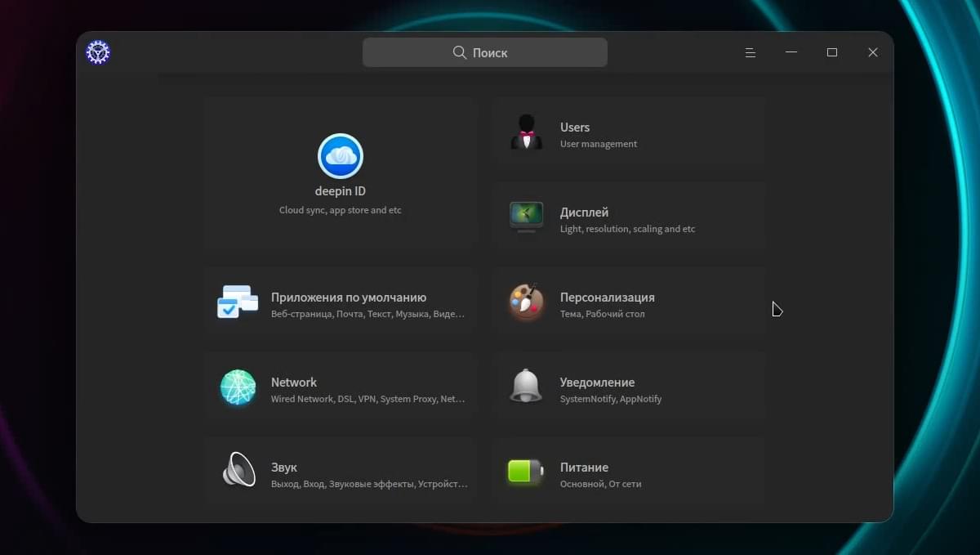Select the Network title text
The height and width of the screenshot is (555, 980).
point(294,383)
